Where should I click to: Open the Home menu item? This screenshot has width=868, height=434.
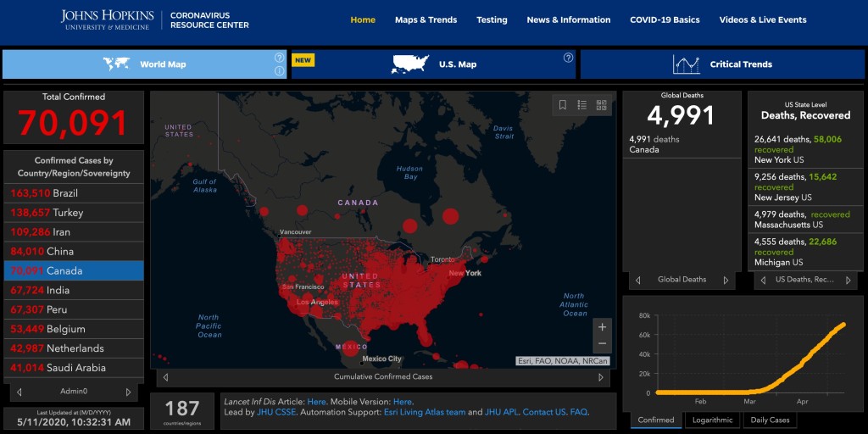pos(363,20)
